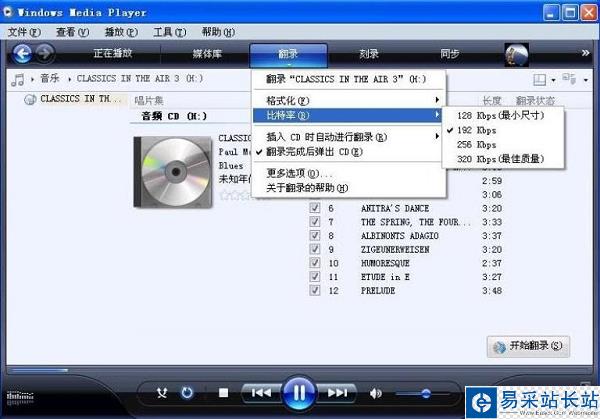600x419 pixels.
Task: Turn shuffle on
Action: click(162, 393)
